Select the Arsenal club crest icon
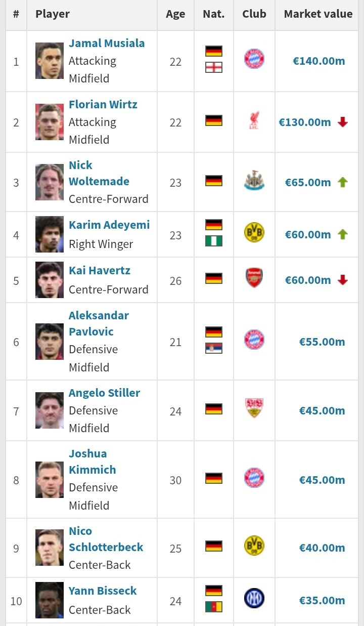The image size is (364, 626). (x=254, y=278)
